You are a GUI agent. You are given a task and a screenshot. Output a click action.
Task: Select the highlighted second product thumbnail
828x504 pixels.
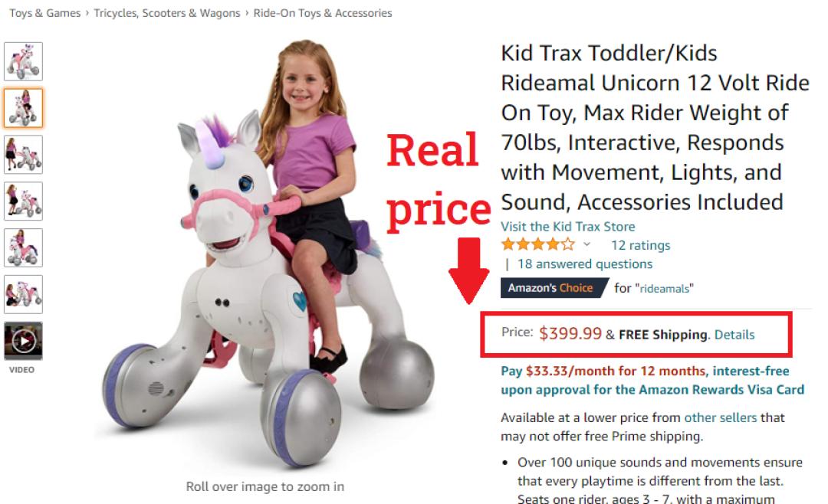pos(23,108)
